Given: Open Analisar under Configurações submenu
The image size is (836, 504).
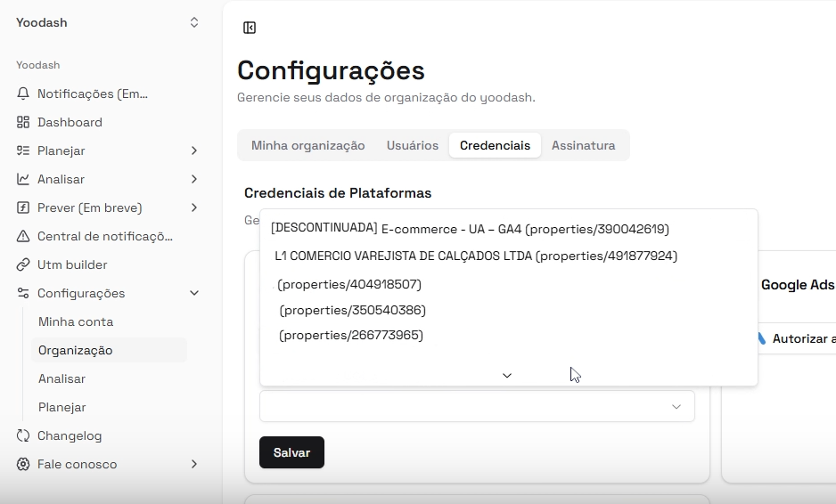Looking at the screenshot, I should point(61,378).
